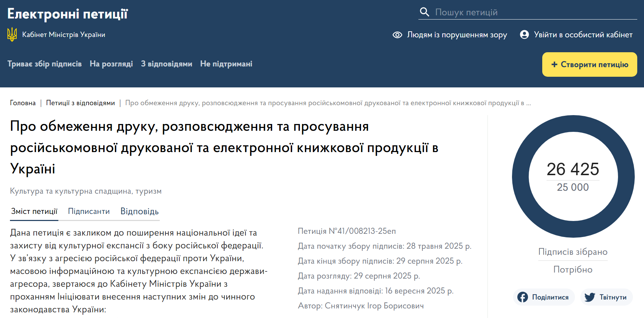644x318 pixels.
Task: Select the 'Зміст петиції' tab
Action: [34, 211]
